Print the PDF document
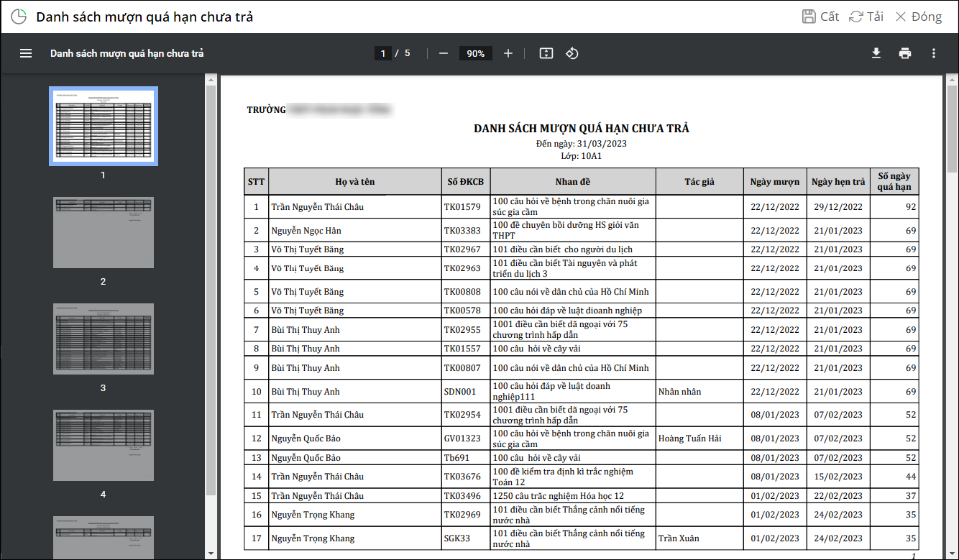Screen dimensions: 959x560 905,53
